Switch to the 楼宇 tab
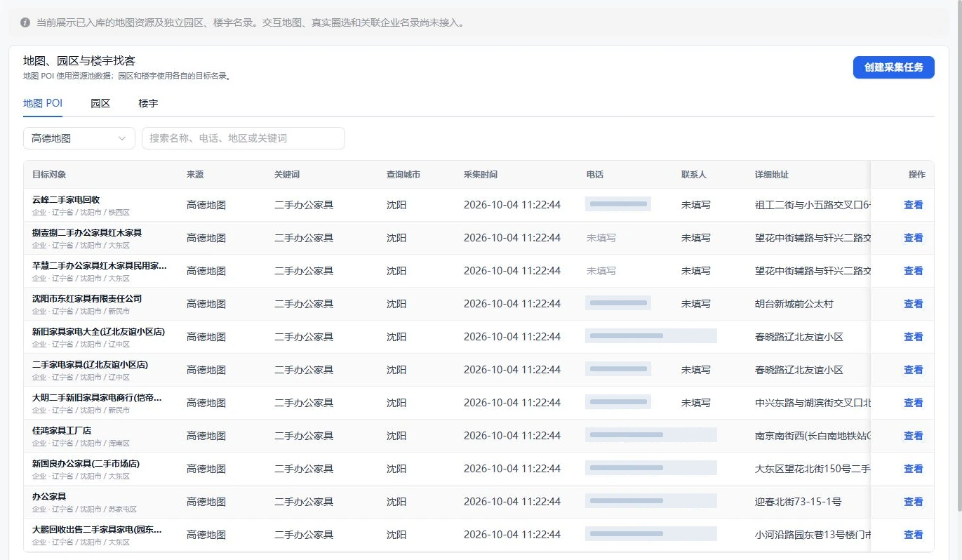Viewport: 962px width, 560px height. (x=148, y=103)
